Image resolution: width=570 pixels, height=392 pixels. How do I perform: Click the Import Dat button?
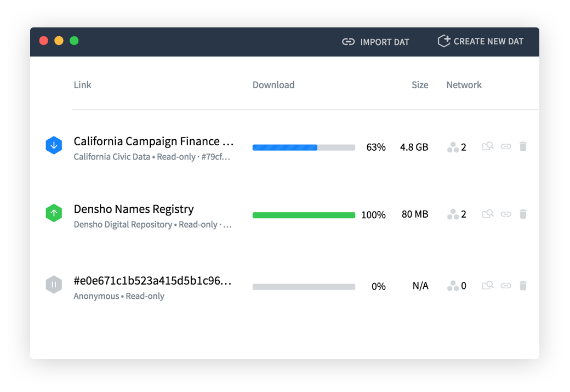[x=375, y=42]
